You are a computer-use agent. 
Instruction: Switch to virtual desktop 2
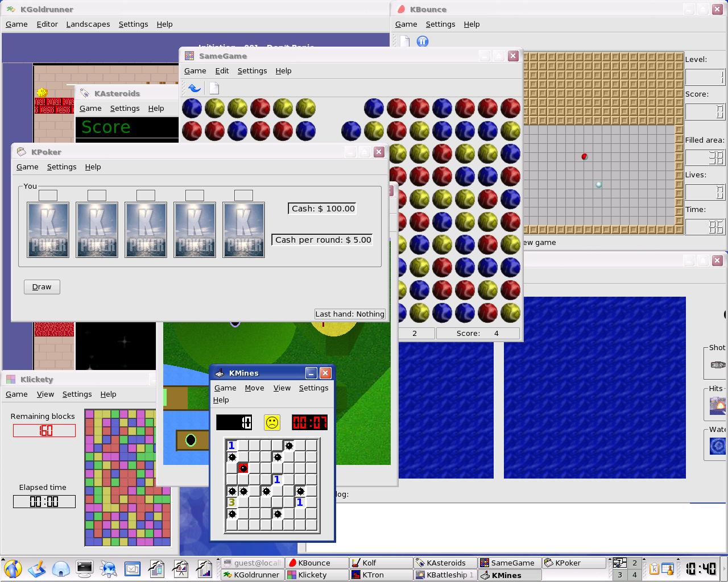pos(635,563)
